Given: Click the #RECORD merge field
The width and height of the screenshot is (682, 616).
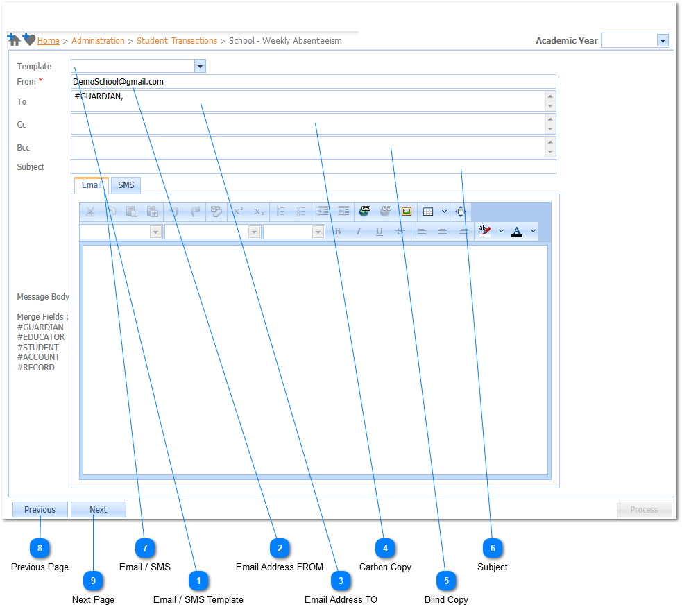Looking at the screenshot, I should pos(36,368).
